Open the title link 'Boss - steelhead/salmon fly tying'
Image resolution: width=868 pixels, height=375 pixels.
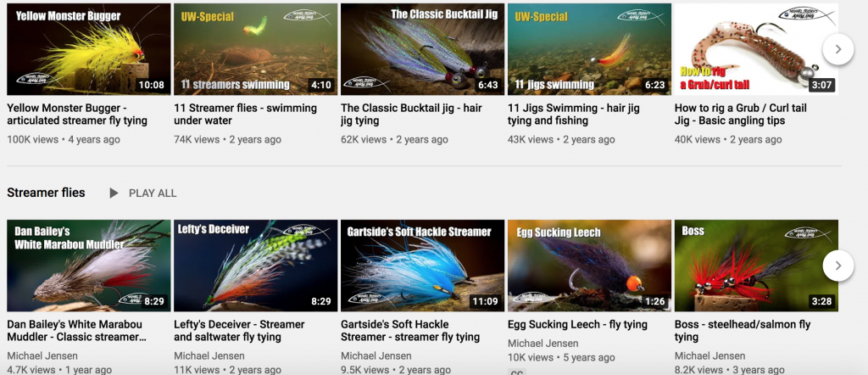[x=743, y=331]
